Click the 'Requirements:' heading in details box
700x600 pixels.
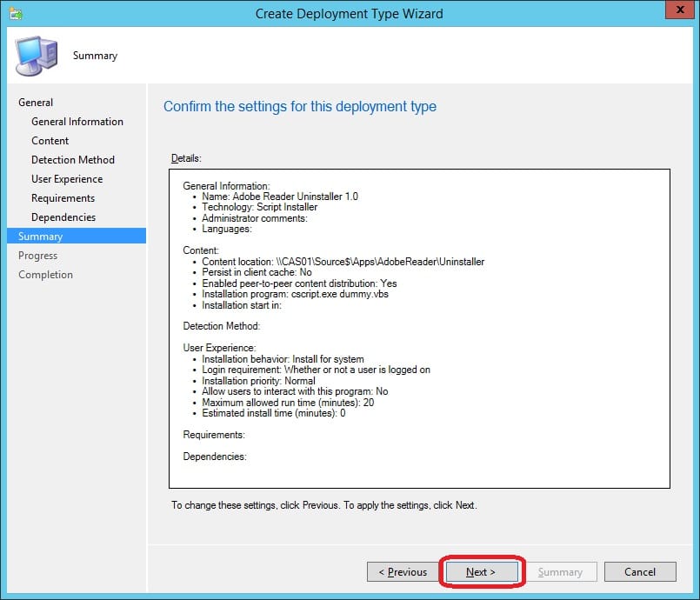(x=214, y=435)
